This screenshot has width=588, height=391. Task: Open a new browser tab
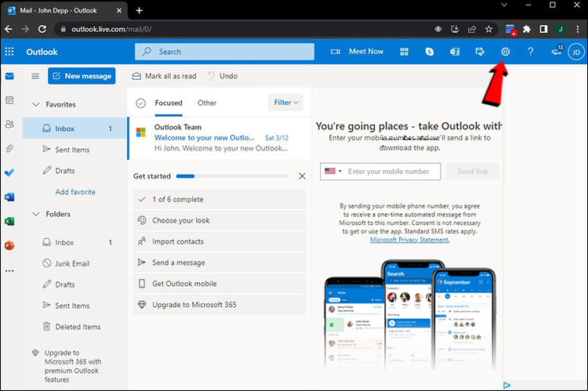139,10
